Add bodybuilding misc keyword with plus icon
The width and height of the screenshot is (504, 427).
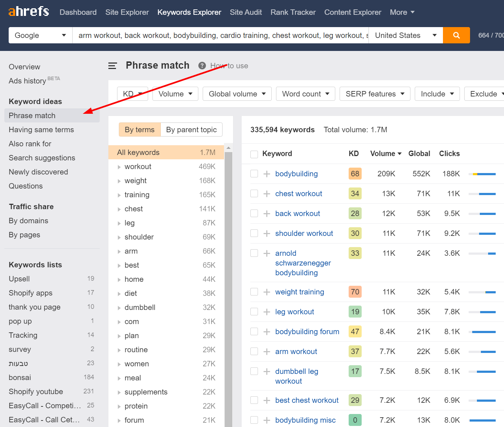coord(267,420)
